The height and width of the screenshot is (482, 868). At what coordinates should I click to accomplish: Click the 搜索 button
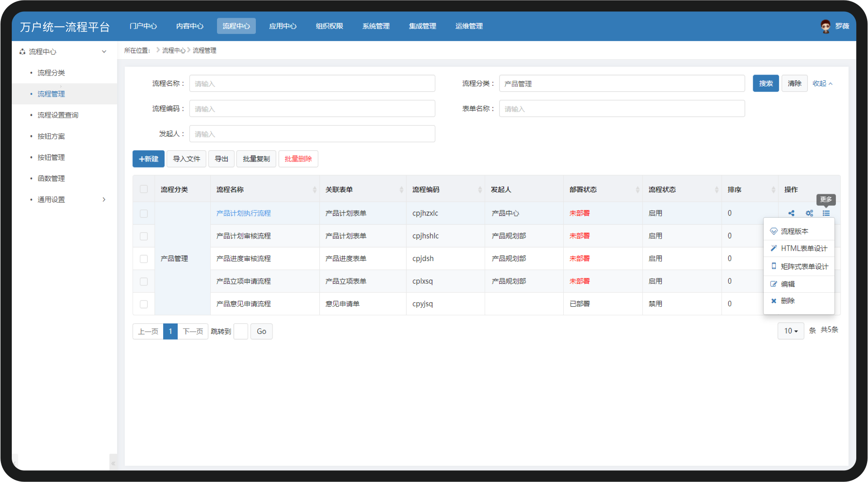tap(765, 84)
